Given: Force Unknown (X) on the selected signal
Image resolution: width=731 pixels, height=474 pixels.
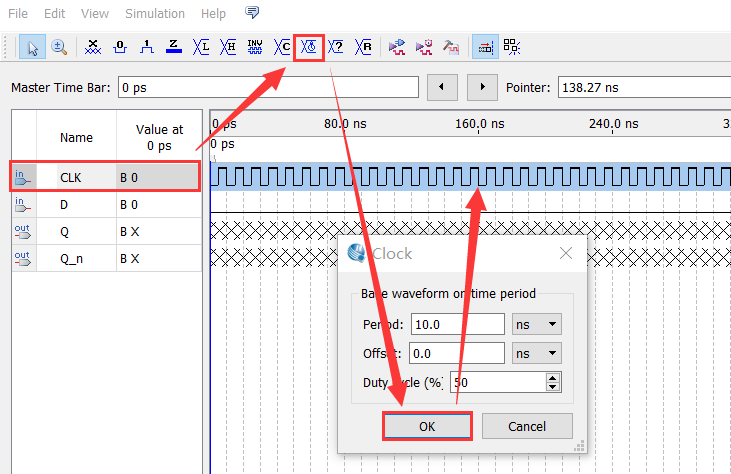Looking at the screenshot, I should click(x=93, y=47).
